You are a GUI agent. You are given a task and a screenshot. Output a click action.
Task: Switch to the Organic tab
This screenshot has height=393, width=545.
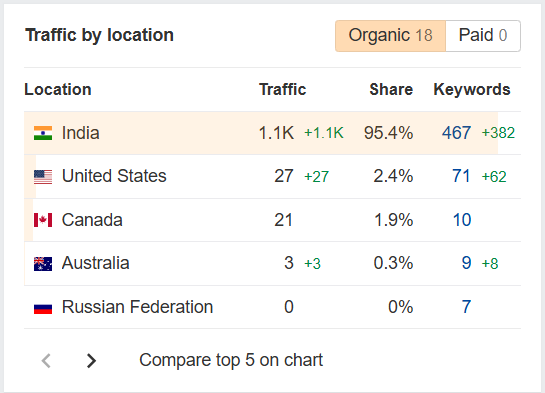(390, 36)
